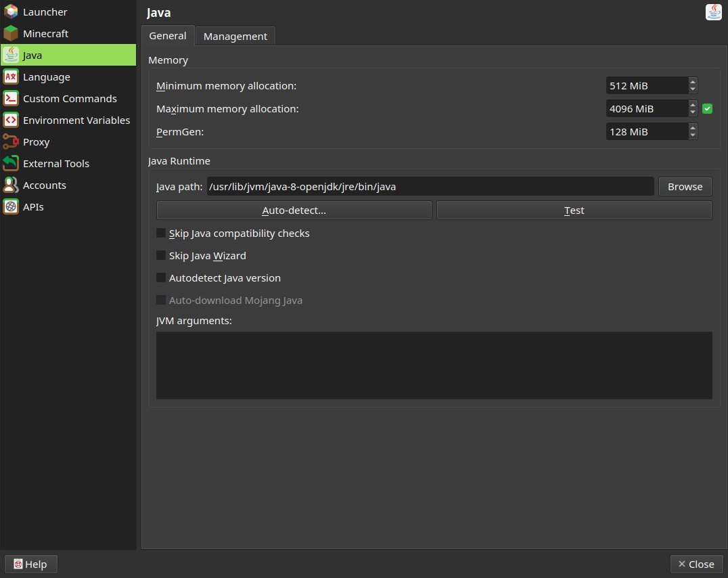Click the Java coffee cup sidebar icon
This screenshot has width=728, height=578.
tap(11, 55)
